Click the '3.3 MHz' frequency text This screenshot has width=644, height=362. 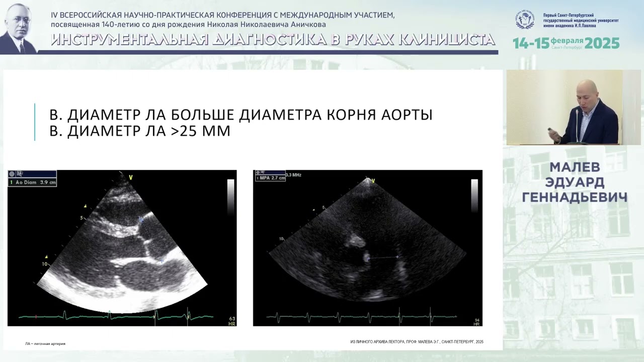pos(293,174)
